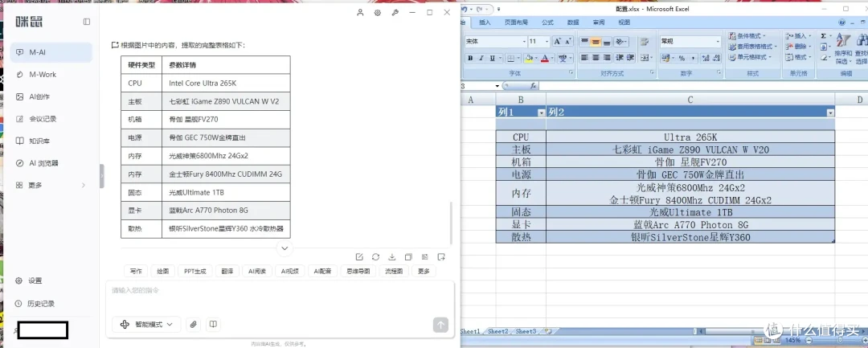Click download response icon
Screen dimensions: 868x348
pos(392,256)
